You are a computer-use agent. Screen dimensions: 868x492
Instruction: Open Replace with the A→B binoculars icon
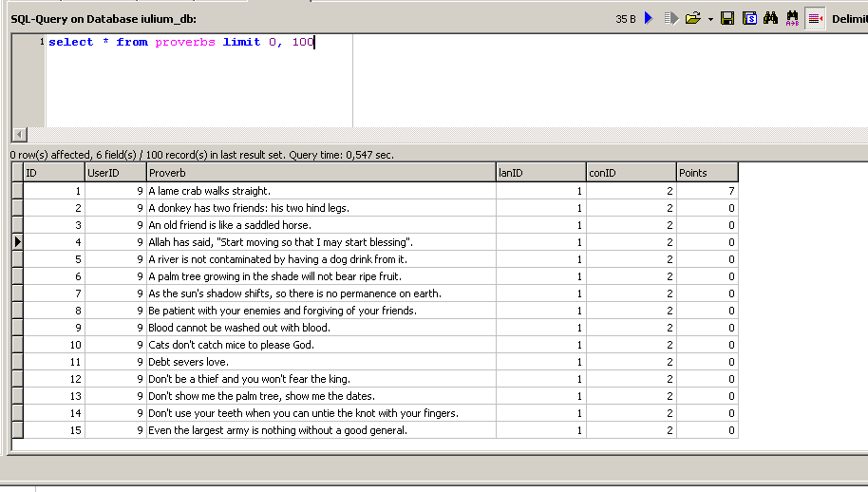(x=792, y=18)
